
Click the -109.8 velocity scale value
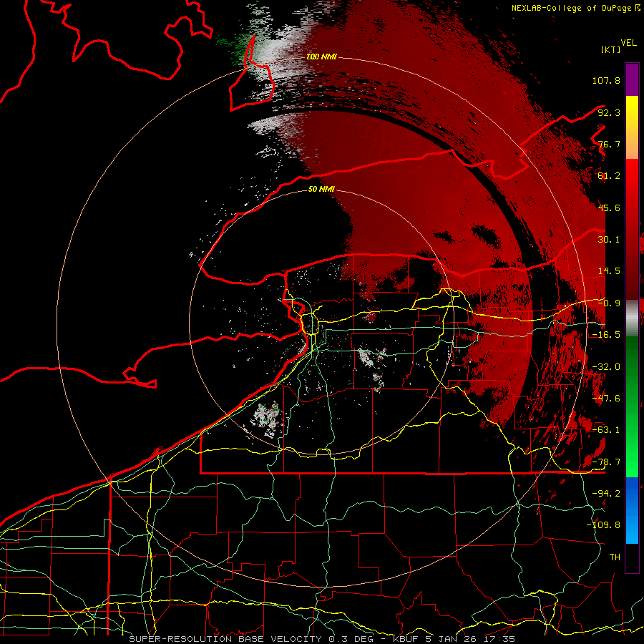click(603, 525)
